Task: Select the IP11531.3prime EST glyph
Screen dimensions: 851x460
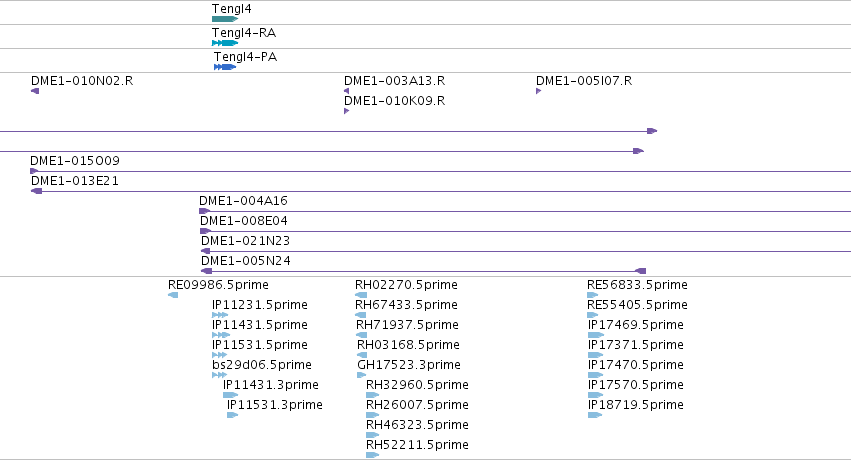Action: [x=232, y=414]
